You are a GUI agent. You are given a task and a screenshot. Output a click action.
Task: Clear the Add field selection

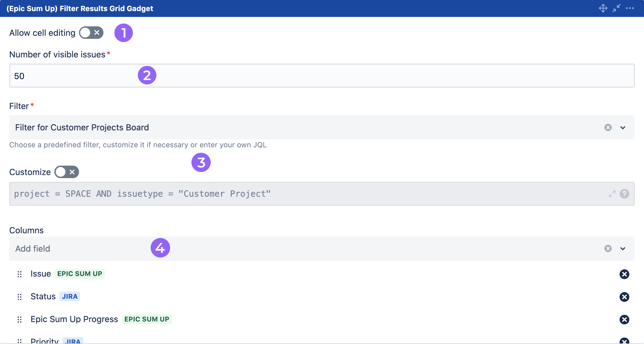(x=608, y=248)
